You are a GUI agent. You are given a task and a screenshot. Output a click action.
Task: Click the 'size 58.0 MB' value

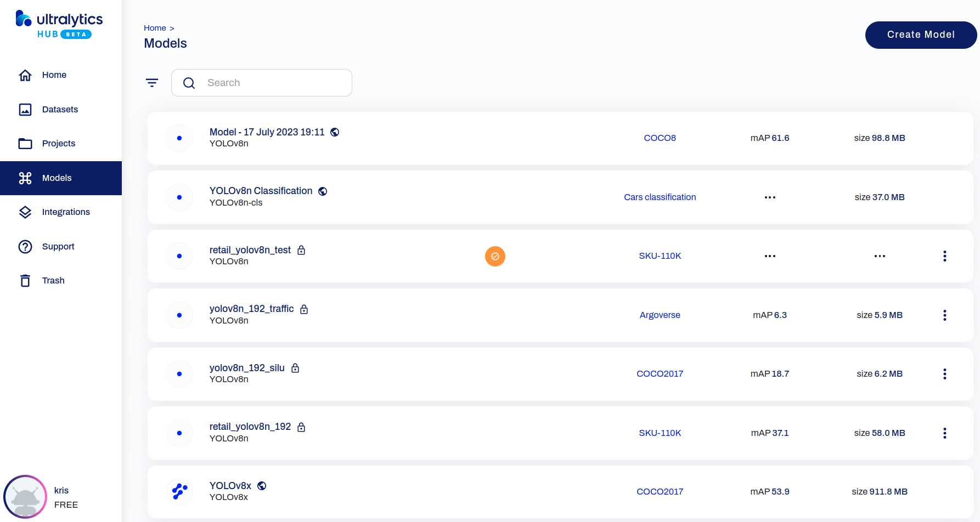[880, 433]
